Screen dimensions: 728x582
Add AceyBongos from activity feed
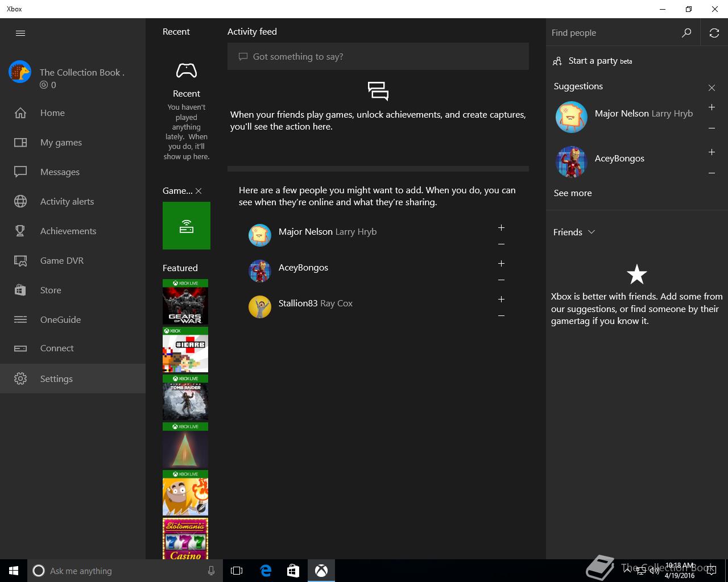(501, 264)
